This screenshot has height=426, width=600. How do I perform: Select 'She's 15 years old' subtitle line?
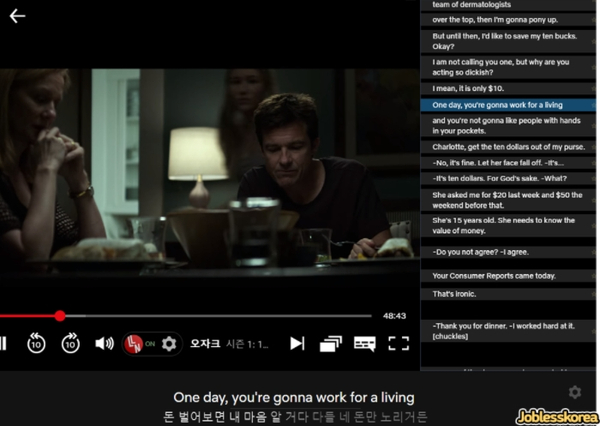pyautogui.click(x=508, y=225)
